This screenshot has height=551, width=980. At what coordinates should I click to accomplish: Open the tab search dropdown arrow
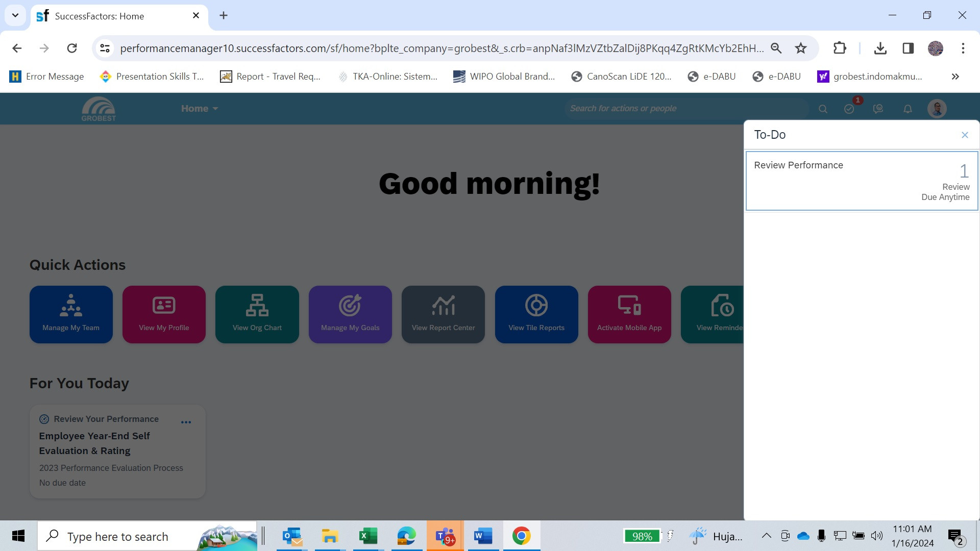[x=15, y=15]
